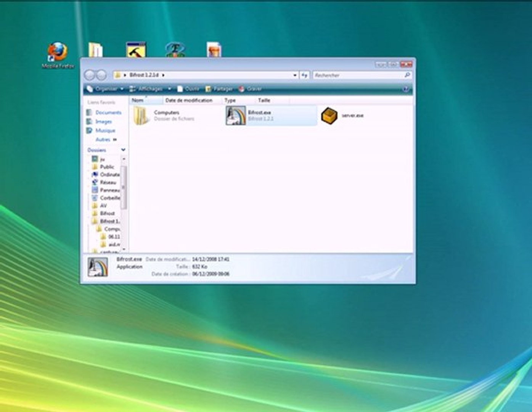The height and width of the screenshot is (412, 532).
Task: Select Public in folder tree
Action: pyautogui.click(x=107, y=167)
